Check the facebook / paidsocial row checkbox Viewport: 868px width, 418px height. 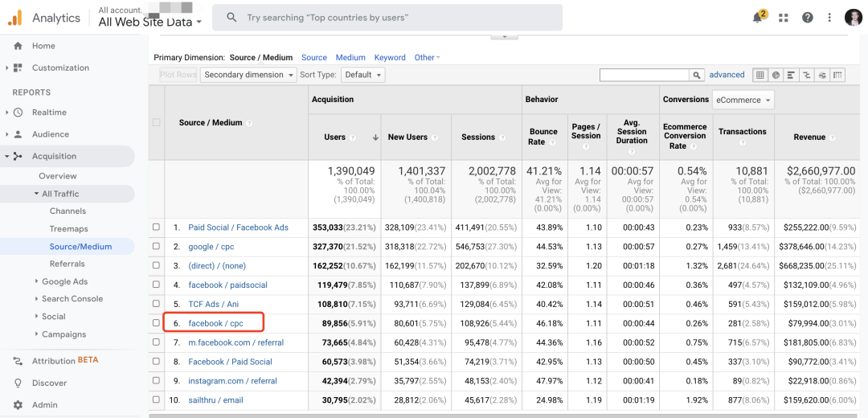156,285
